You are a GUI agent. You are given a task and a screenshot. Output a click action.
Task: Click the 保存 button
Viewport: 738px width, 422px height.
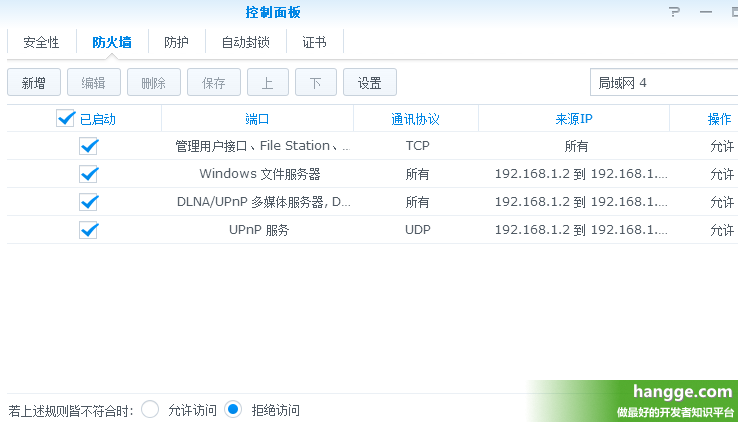[214, 82]
